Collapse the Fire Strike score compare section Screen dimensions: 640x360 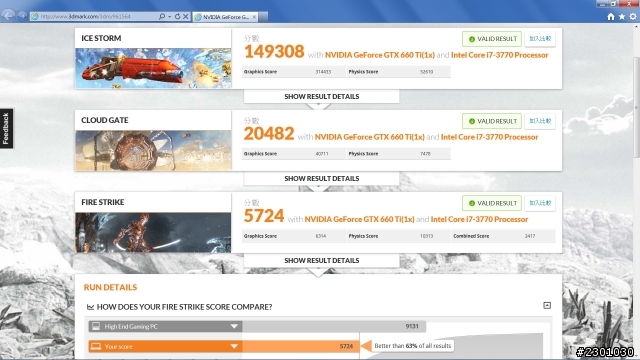click(x=547, y=305)
